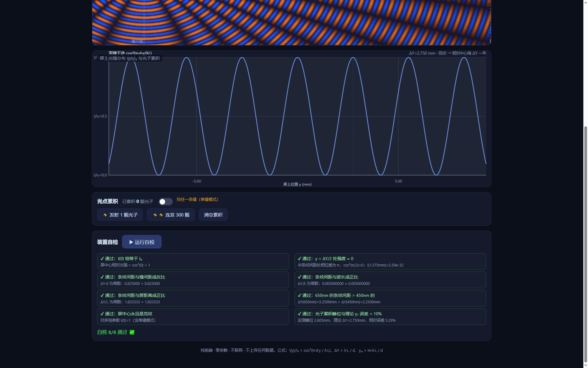Click the chart title 屏上光强分布 I(y)/I₀ 与光子累积

tap(130, 58)
